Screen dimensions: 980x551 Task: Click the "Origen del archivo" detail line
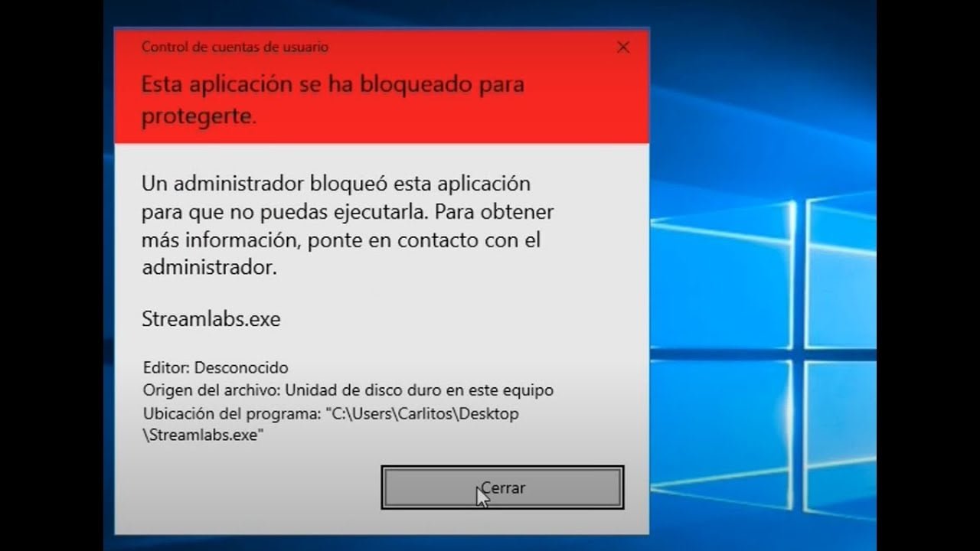tap(348, 390)
